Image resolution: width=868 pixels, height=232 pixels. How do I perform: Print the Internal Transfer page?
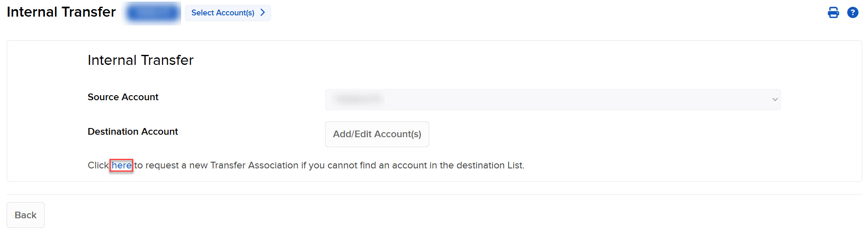[x=833, y=12]
